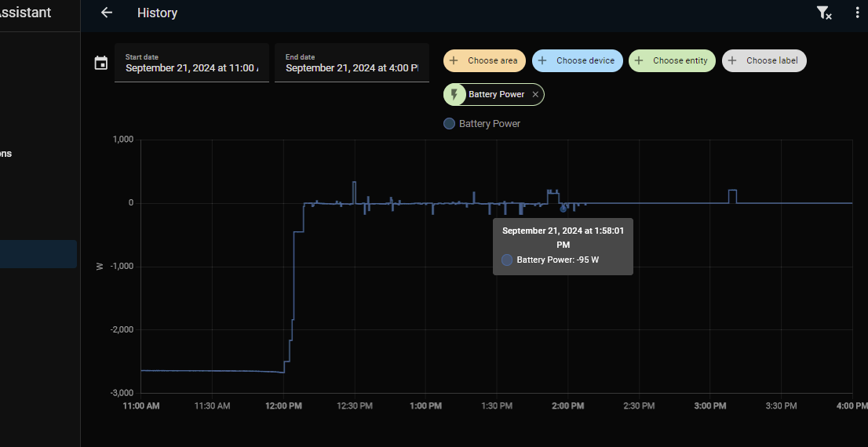Click the Battery Power chip label
This screenshot has height=447, width=868.
tap(496, 95)
